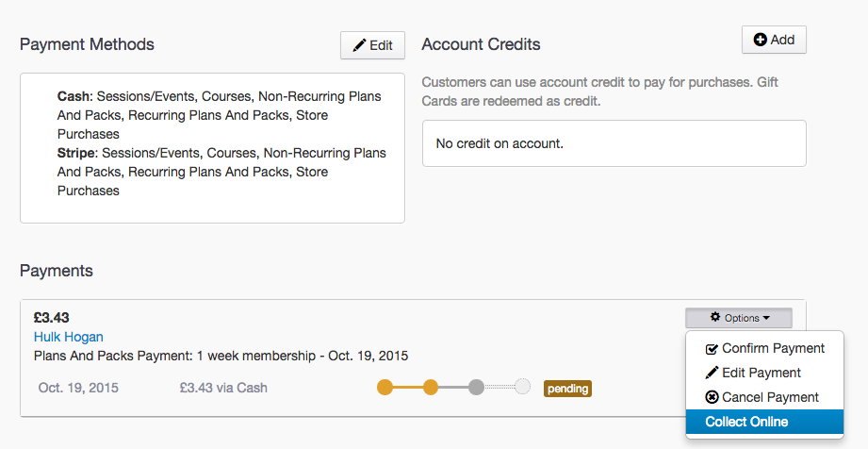Click the gear icon on Options button
Screen dimensions: 868x449
[x=715, y=318]
